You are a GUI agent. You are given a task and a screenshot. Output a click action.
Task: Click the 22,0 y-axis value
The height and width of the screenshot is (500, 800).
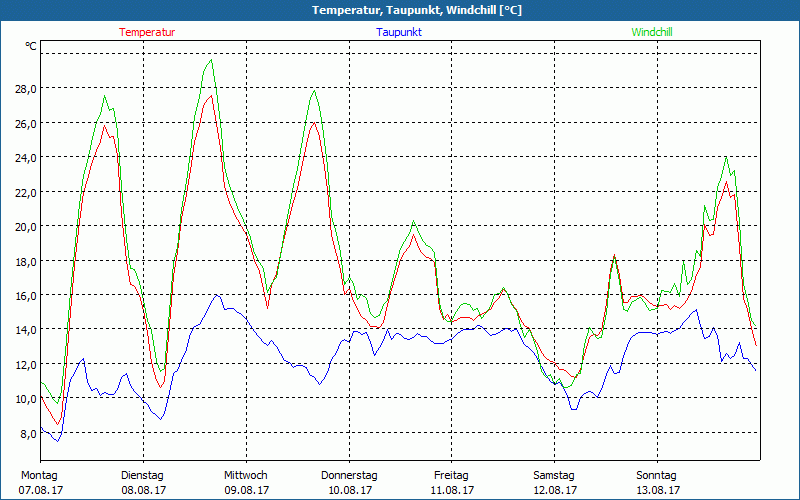26,192
